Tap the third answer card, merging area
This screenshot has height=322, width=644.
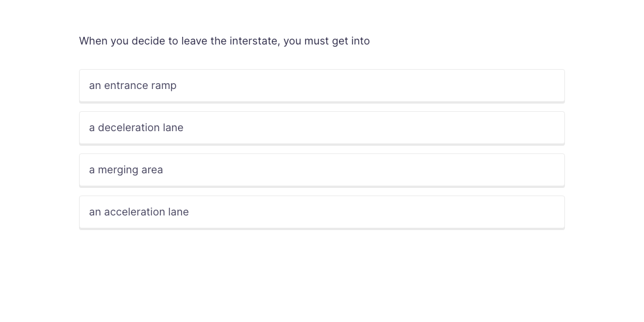pos(321,170)
